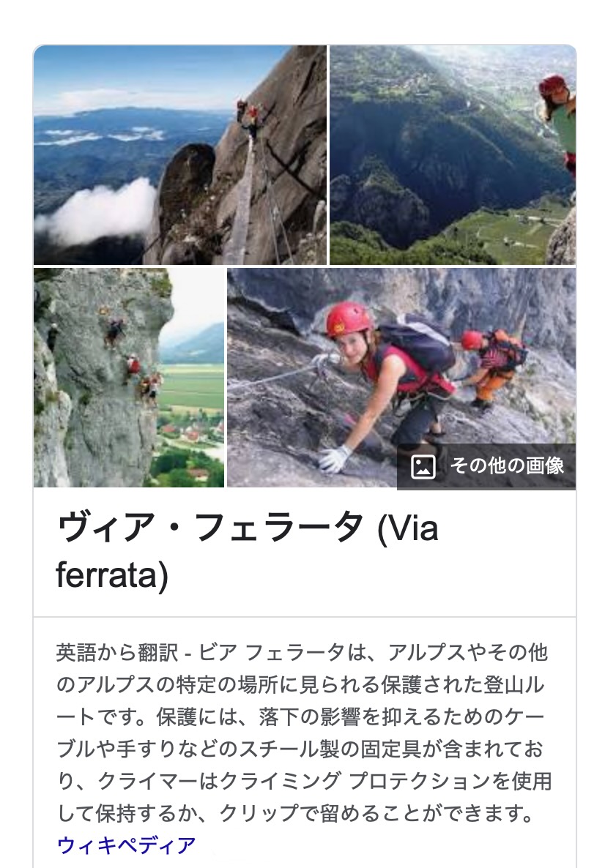Image resolution: width=605 pixels, height=868 pixels.
Task: Click the picture icon beside その他の画像
Action: [423, 466]
